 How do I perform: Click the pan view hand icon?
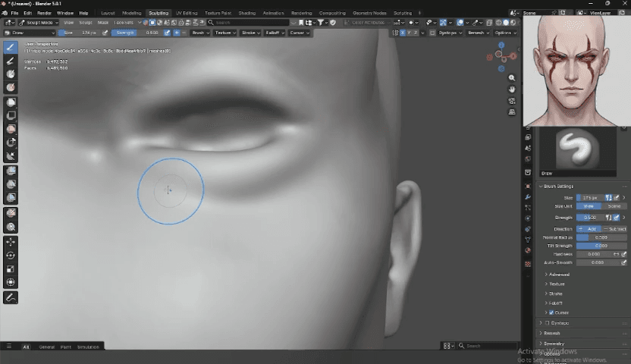[x=511, y=89]
